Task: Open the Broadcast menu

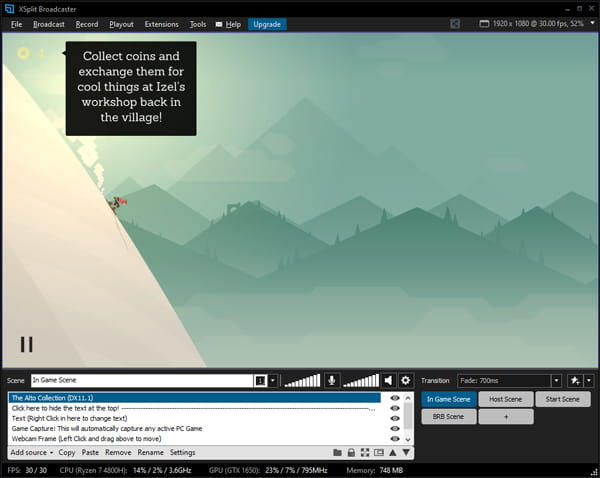Action: [49, 24]
